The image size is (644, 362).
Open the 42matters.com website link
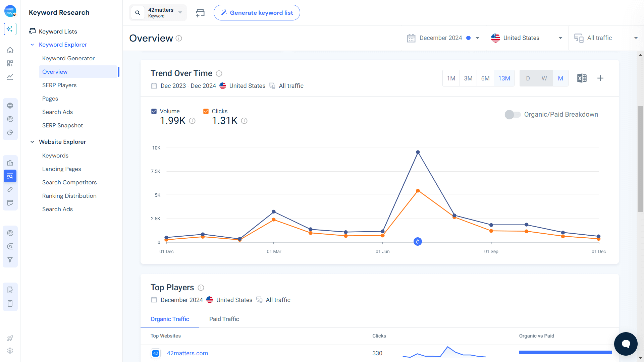pos(187,353)
